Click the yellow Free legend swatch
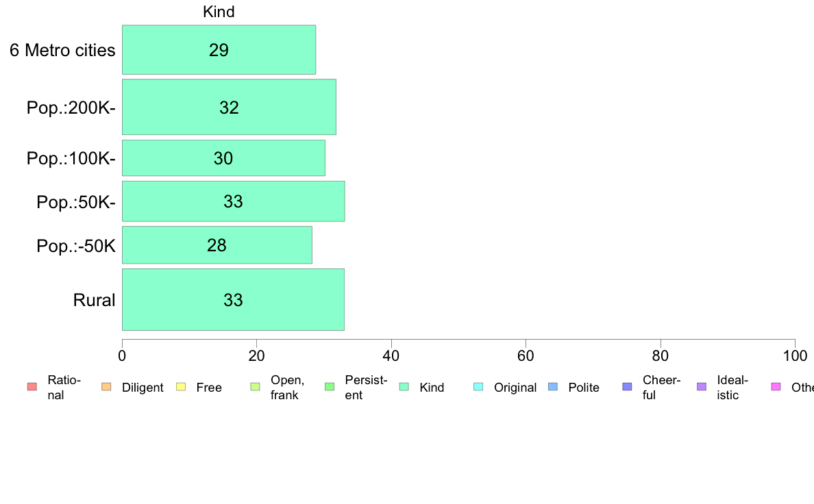The image size is (814, 504). 181,387
